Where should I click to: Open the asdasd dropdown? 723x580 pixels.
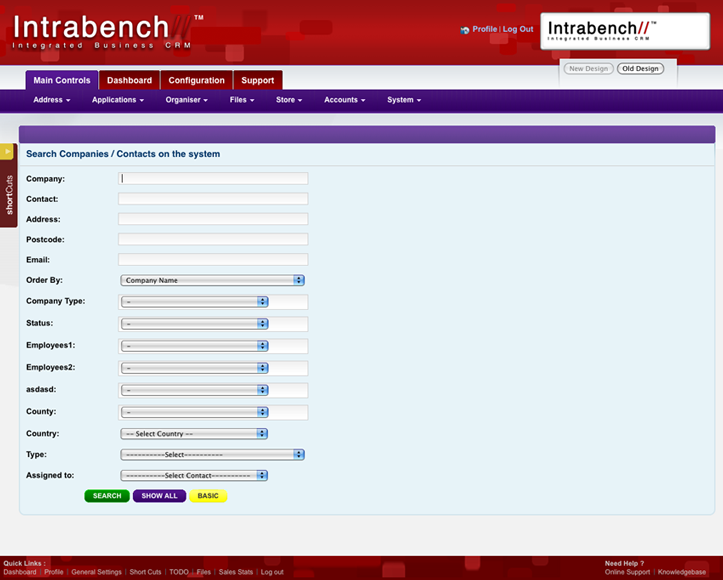coord(195,390)
